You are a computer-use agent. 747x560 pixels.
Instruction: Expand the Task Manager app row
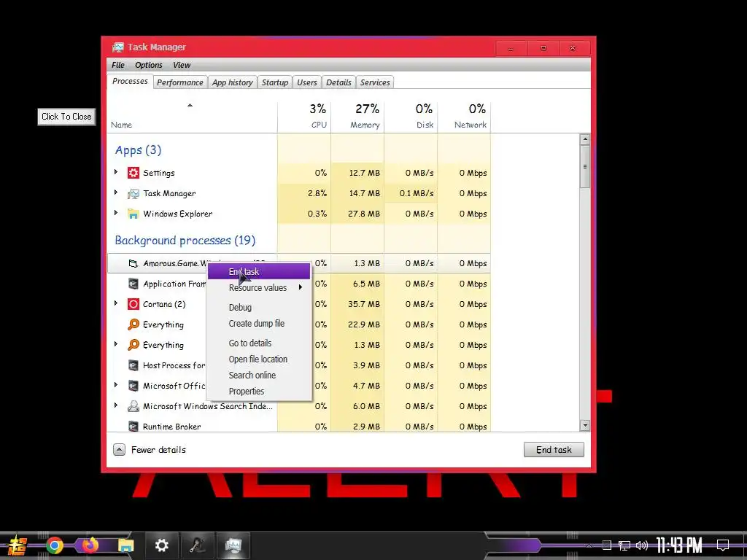116,192
